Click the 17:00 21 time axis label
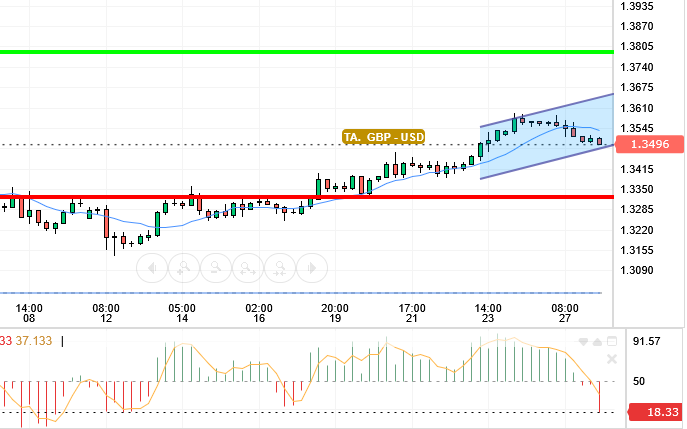 tap(411, 313)
